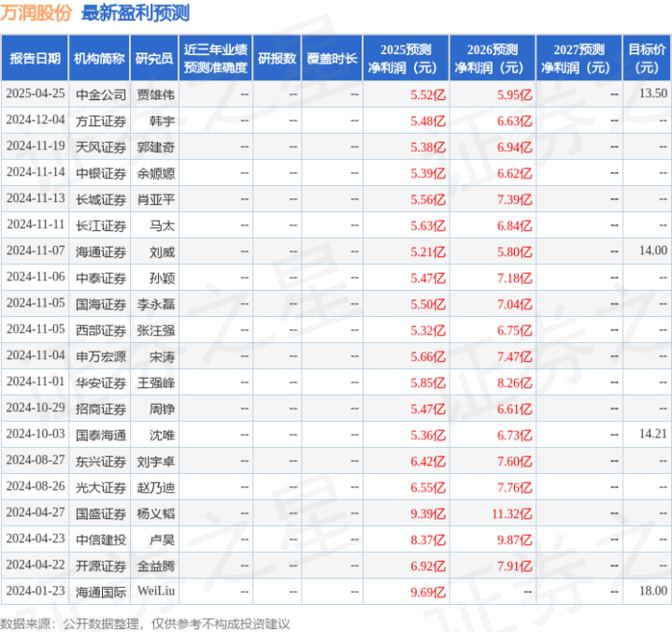
Task: Click target price 13.50
Action: tap(653, 93)
